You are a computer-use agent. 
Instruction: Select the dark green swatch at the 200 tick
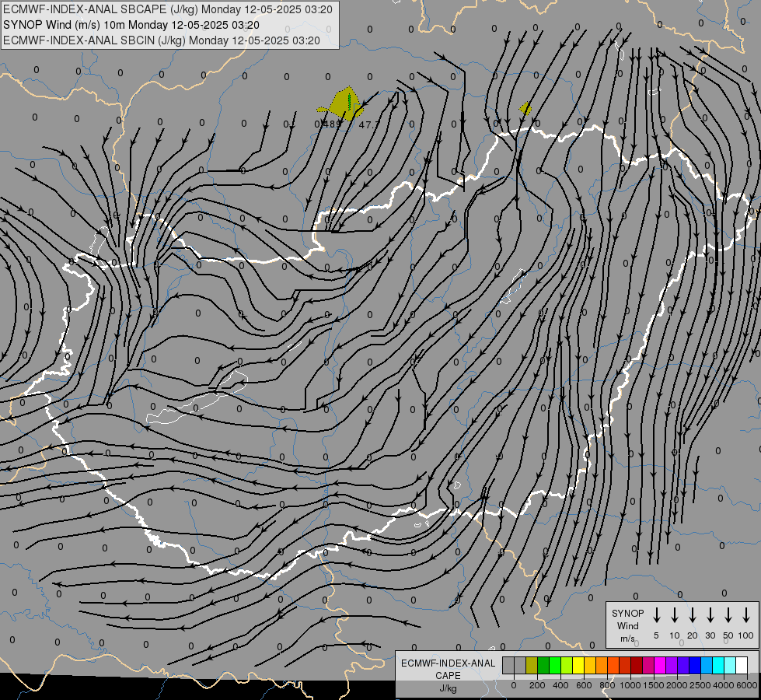543,665
